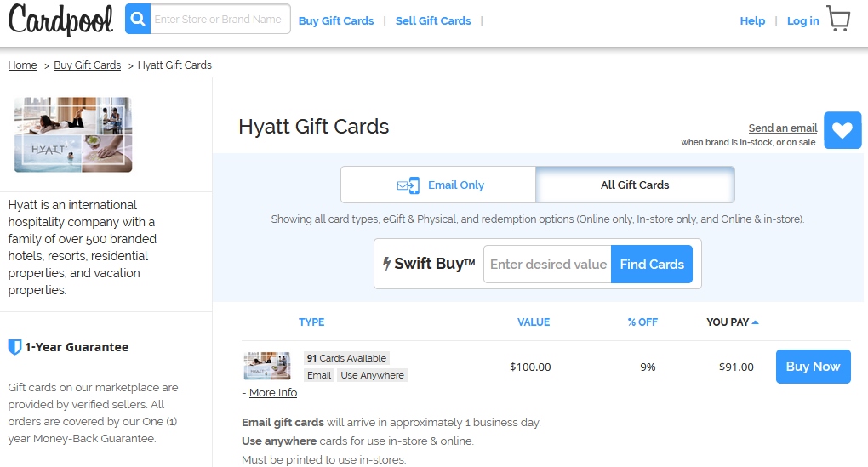Click the 9% discount cell

coord(648,367)
